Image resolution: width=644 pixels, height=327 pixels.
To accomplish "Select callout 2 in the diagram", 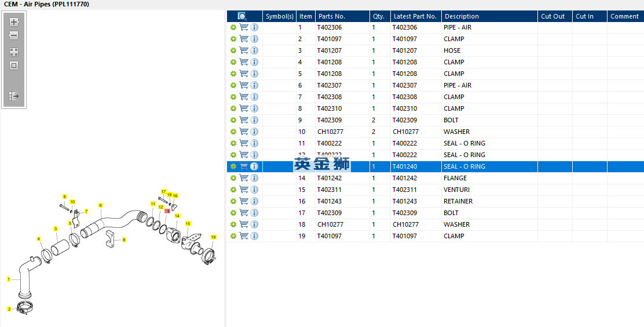I will [x=9, y=309].
